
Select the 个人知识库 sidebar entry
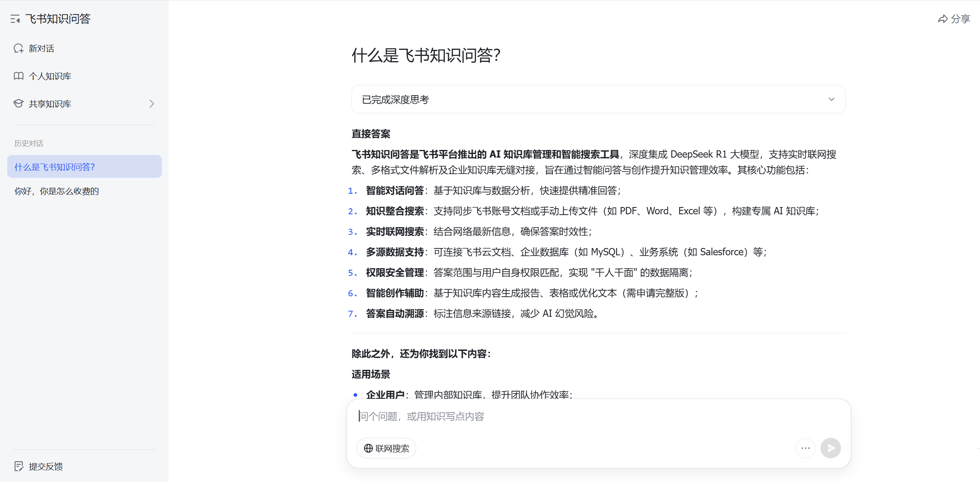[x=50, y=76]
